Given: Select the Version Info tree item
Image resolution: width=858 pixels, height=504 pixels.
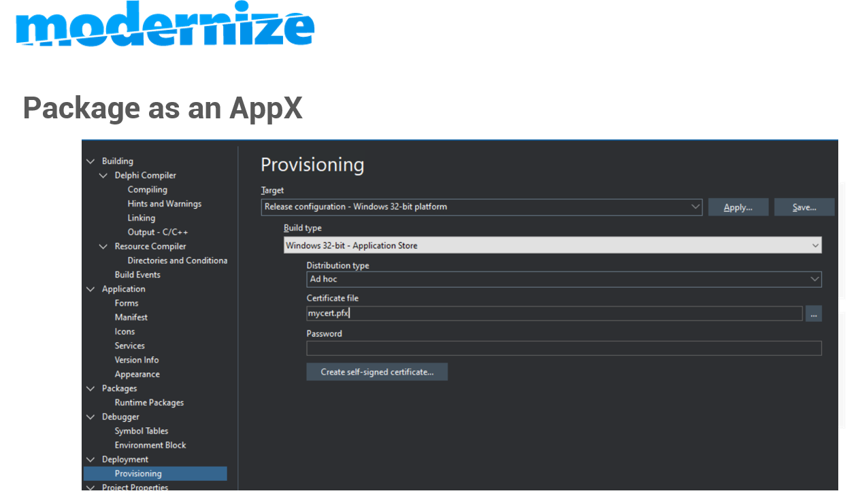Looking at the screenshot, I should (136, 360).
